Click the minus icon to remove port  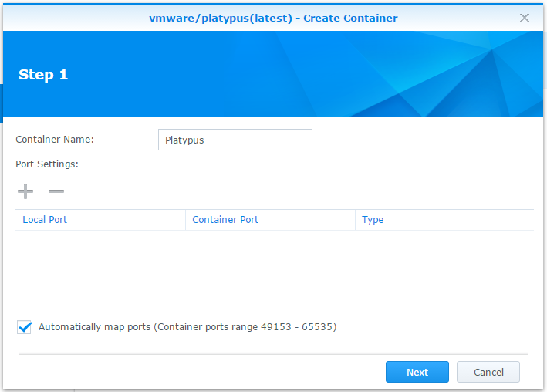(x=56, y=191)
